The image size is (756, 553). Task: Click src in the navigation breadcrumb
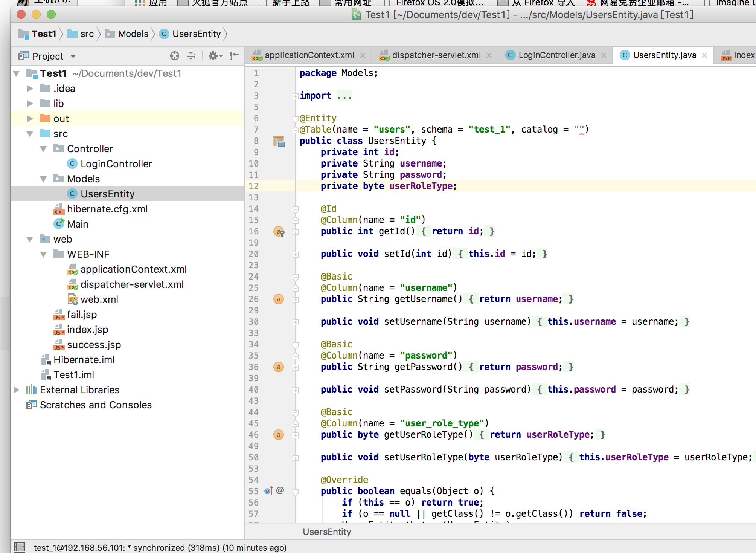[x=87, y=34]
